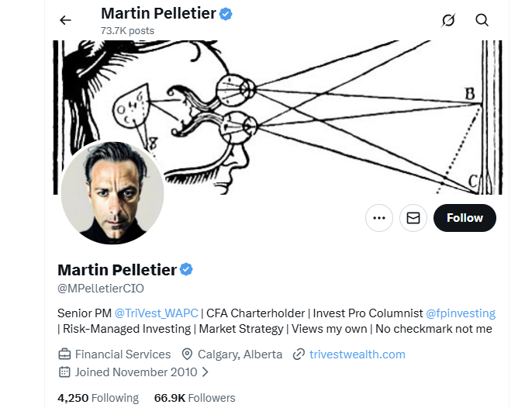The width and height of the screenshot is (532, 408).
Task: Click verified badge beside header name
Action: point(226,14)
